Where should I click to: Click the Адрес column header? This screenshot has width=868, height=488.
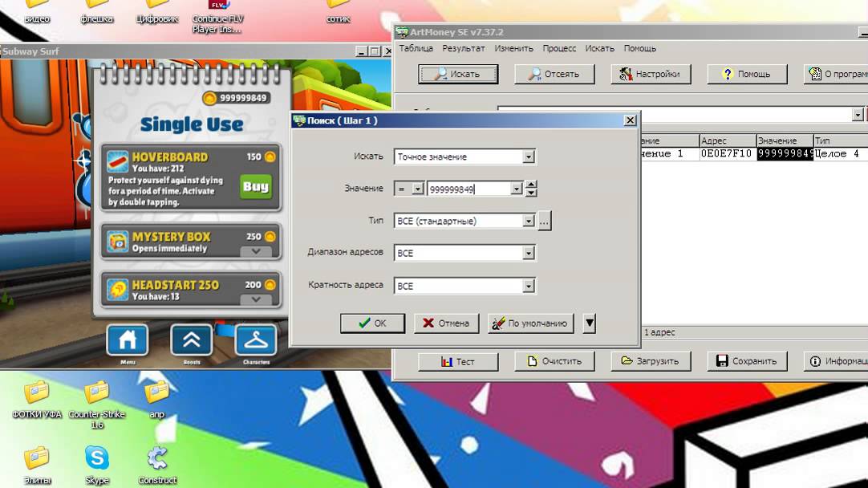[727, 140]
